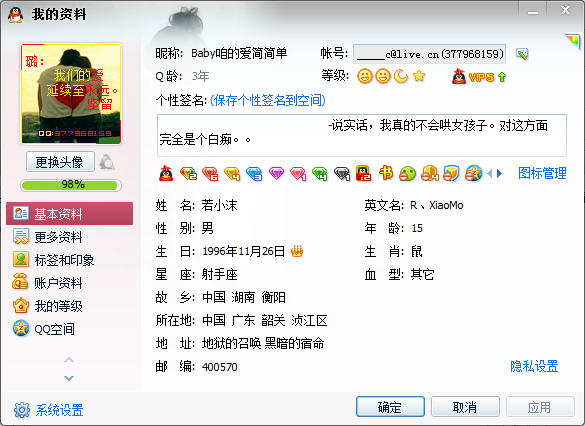Expand sidebar list with down chevron

pos(69,378)
